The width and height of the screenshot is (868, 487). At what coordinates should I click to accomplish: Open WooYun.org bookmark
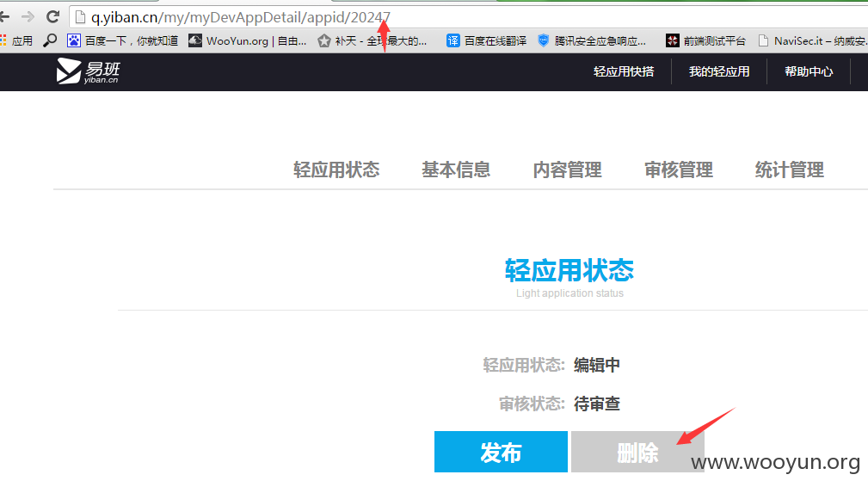(248, 40)
